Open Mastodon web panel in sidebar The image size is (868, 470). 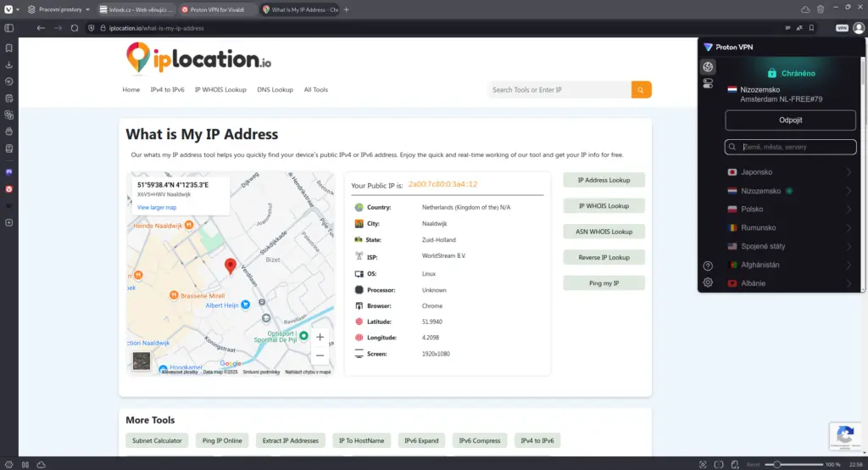pos(9,171)
